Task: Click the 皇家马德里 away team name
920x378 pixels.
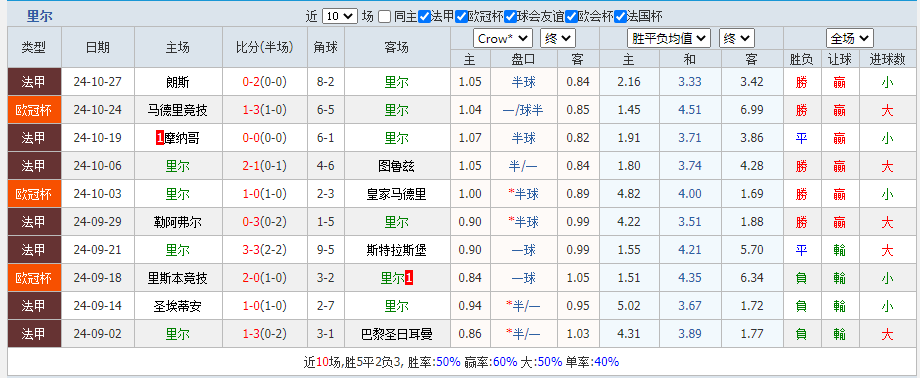Action: tap(397, 194)
